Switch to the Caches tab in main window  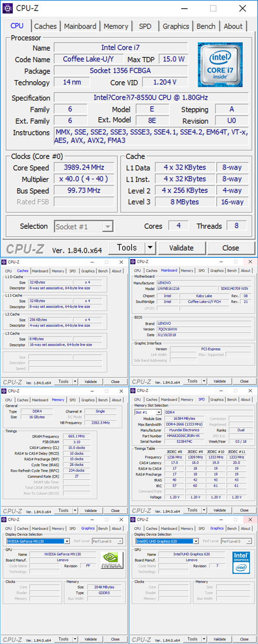click(x=45, y=26)
